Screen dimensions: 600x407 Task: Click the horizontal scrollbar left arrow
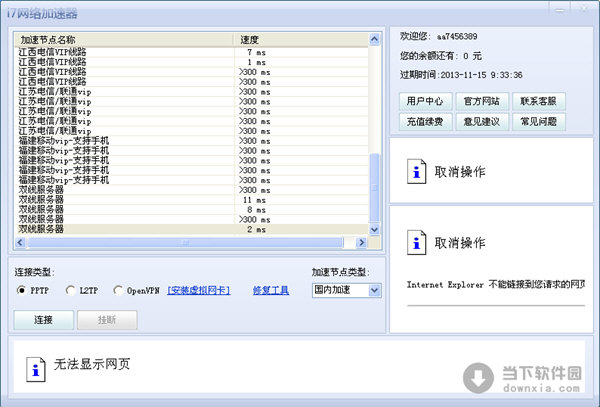[x=20, y=243]
